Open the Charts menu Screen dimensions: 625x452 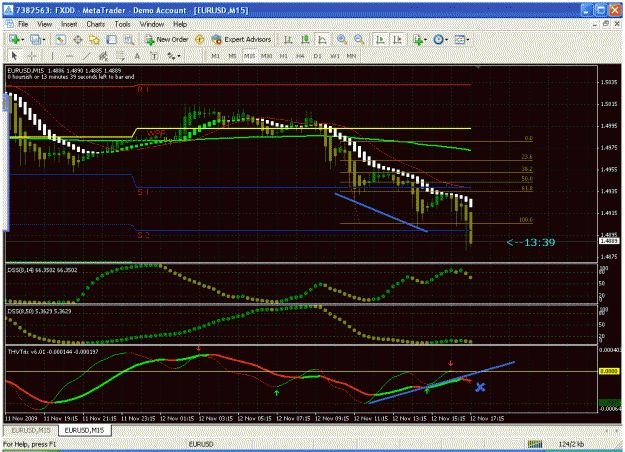click(x=96, y=24)
